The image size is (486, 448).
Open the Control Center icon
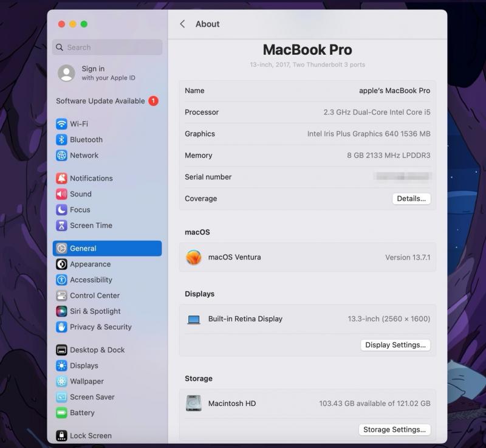click(x=61, y=295)
